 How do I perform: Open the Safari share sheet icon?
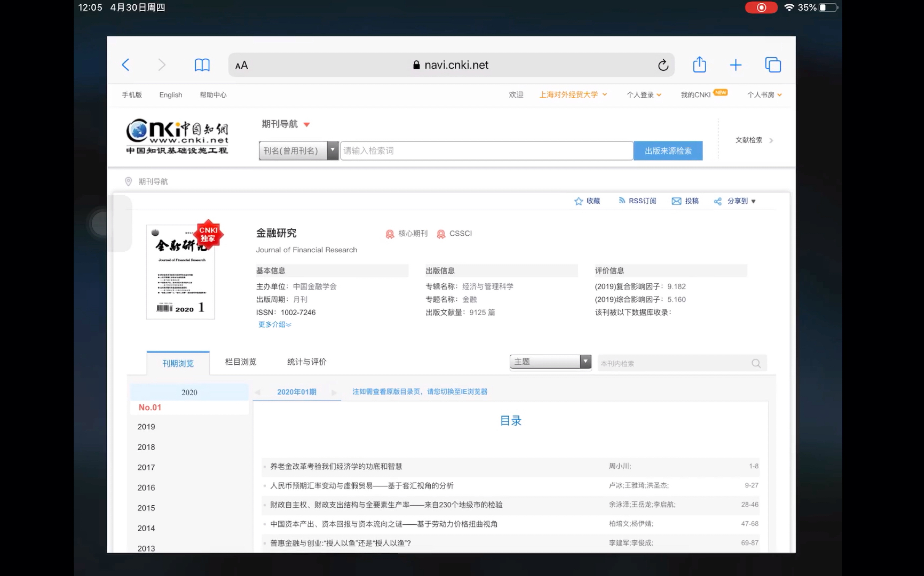pos(700,64)
